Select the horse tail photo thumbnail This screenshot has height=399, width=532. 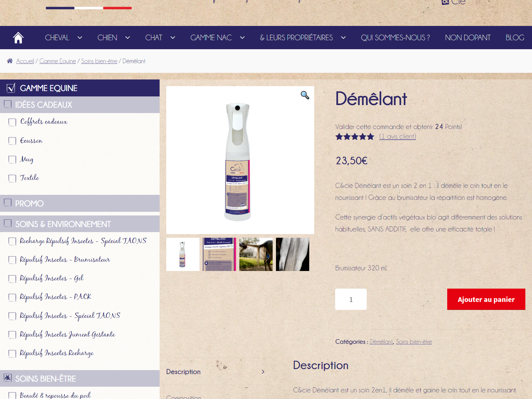(x=293, y=254)
